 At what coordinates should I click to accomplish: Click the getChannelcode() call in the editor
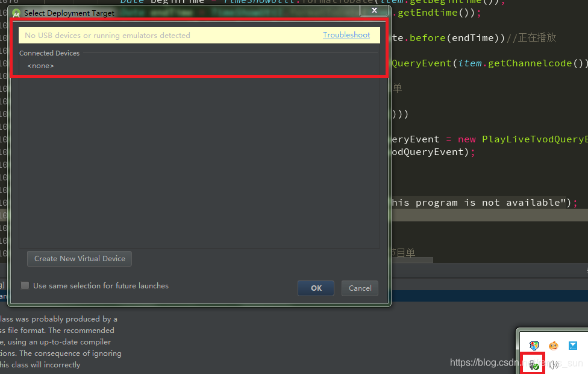coord(536,63)
